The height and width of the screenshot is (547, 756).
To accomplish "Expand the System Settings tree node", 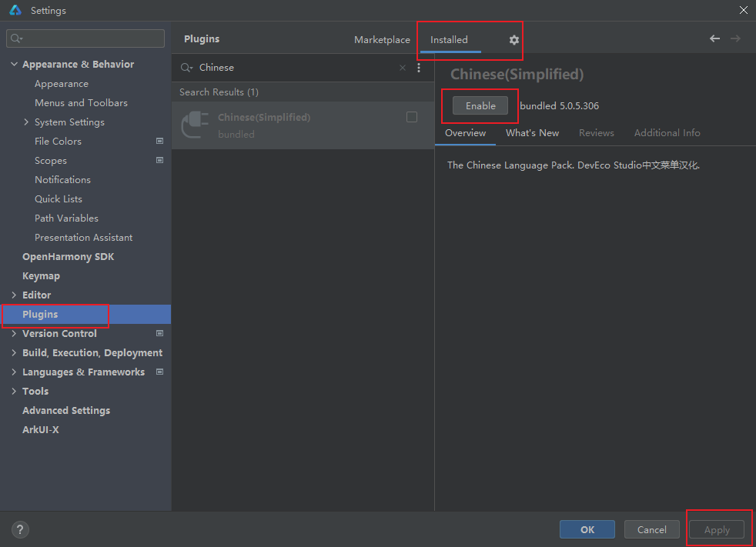I will (26, 122).
